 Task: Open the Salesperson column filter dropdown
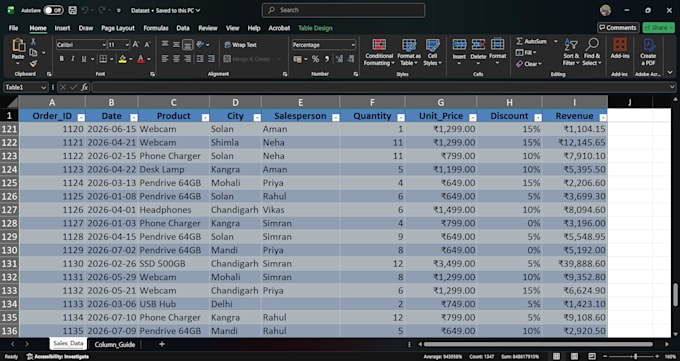pos(336,118)
